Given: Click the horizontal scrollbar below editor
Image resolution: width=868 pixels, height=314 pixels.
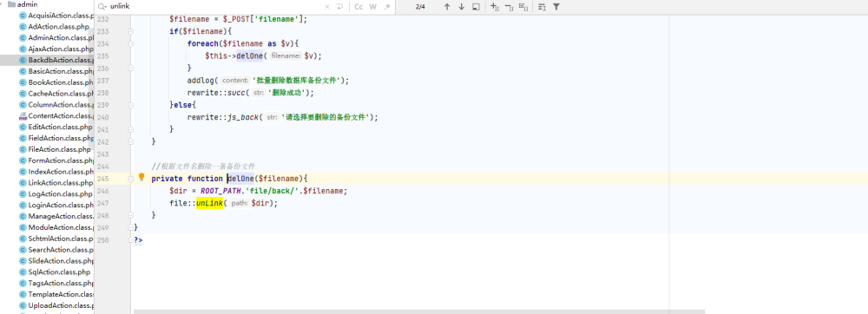Looking at the screenshot, I should click(419, 311).
